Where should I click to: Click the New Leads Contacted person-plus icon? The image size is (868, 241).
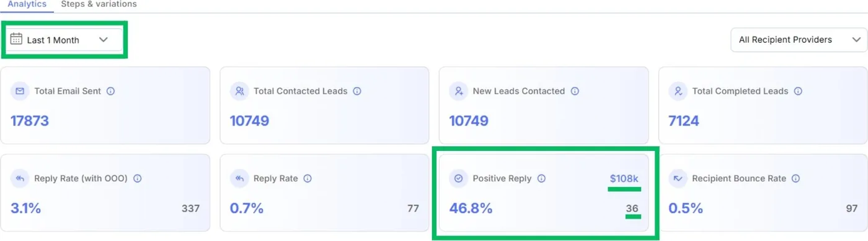click(459, 91)
